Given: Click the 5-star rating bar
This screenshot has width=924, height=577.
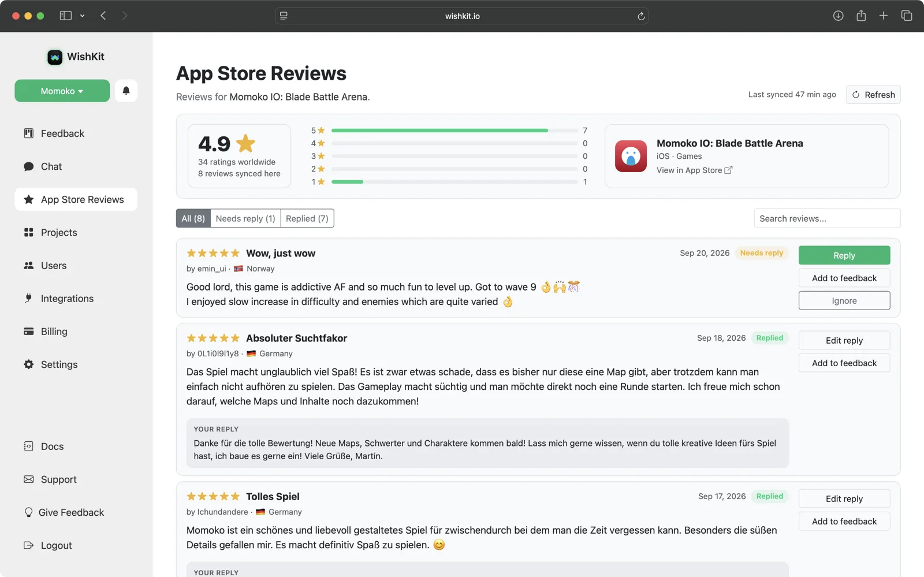Looking at the screenshot, I should pos(454,131).
